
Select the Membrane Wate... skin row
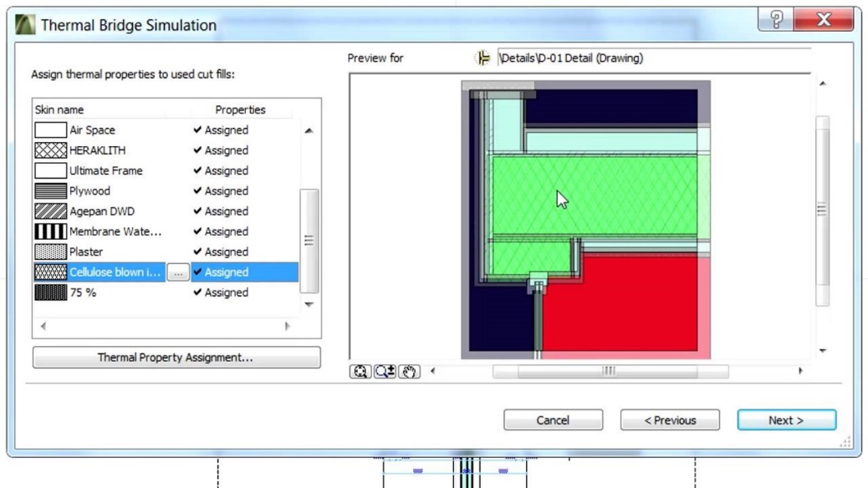click(x=166, y=231)
